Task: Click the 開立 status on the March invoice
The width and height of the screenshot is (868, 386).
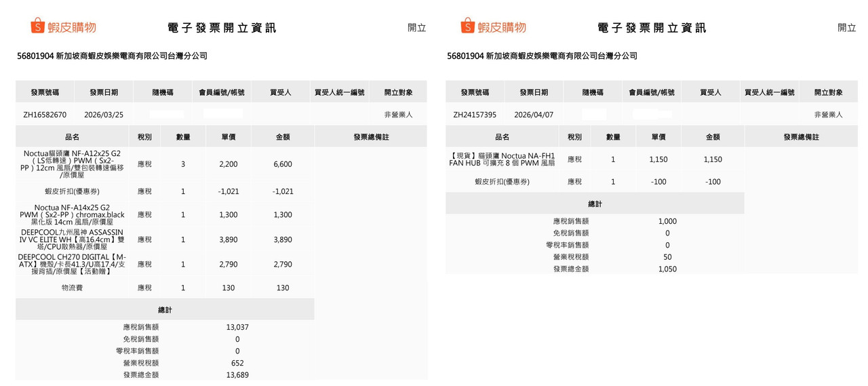Action: pyautogui.click(x=417, y=28)
